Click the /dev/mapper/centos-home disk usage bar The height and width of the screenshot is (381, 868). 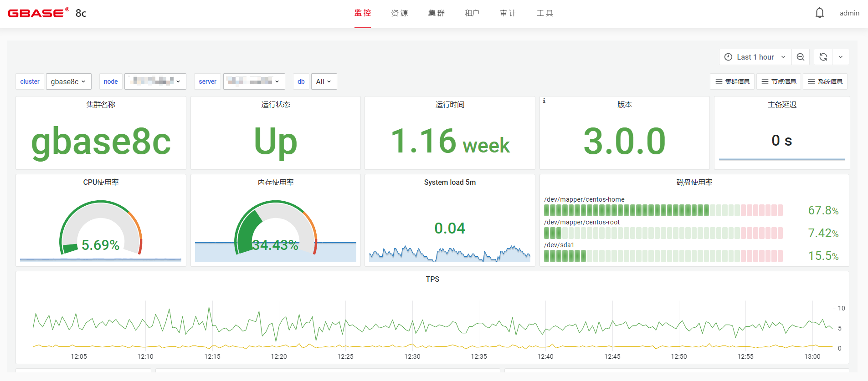(x=663, y=210)
